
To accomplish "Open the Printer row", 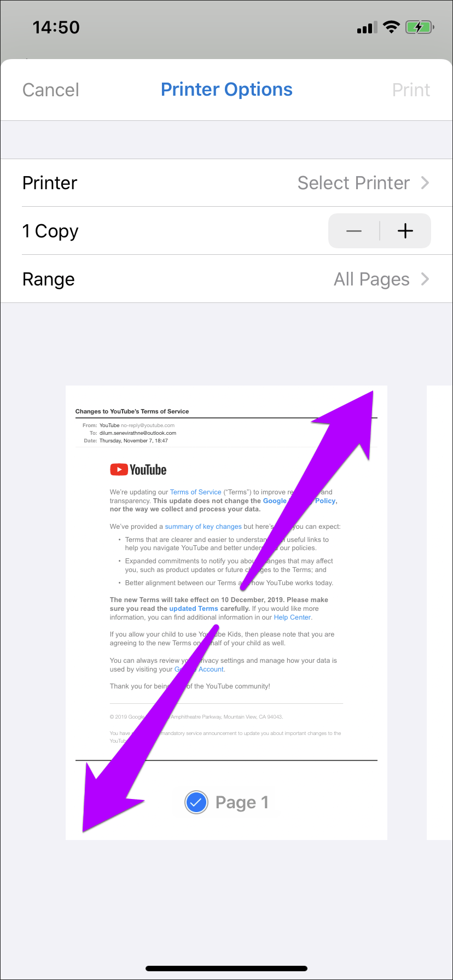I will click(x=226, y=183).
